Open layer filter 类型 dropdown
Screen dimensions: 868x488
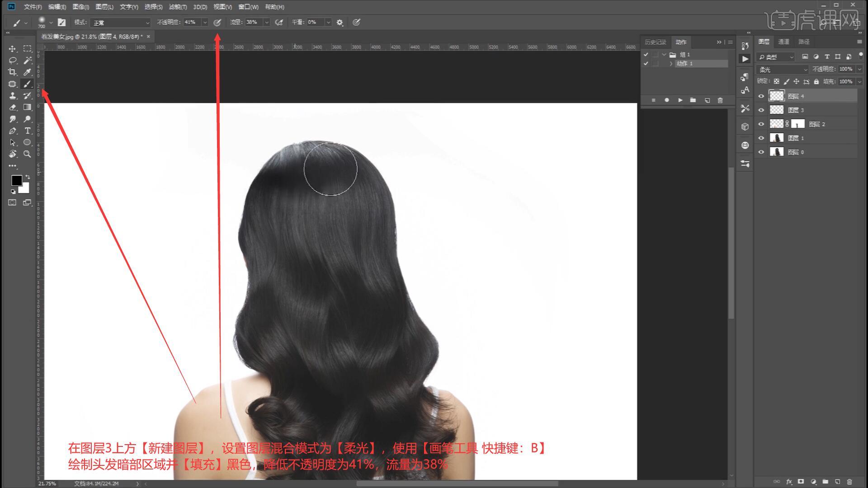point(776,57)
